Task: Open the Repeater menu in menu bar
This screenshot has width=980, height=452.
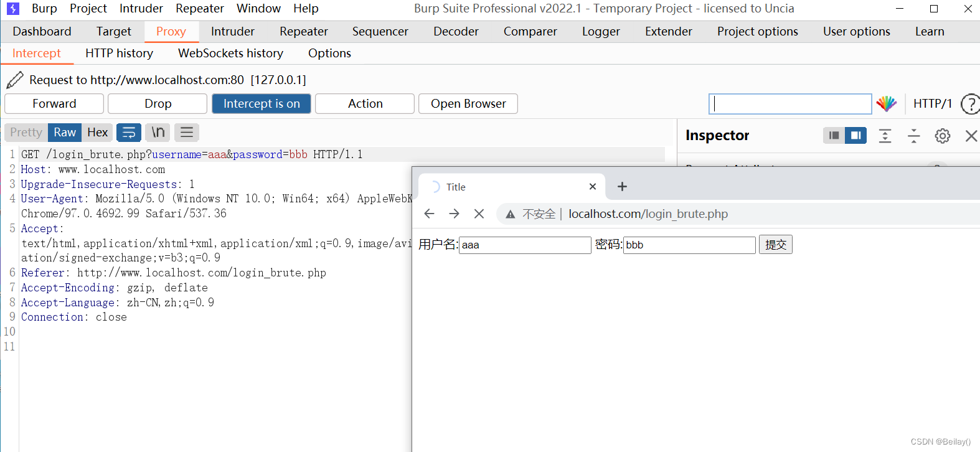Action: point(200,9)
